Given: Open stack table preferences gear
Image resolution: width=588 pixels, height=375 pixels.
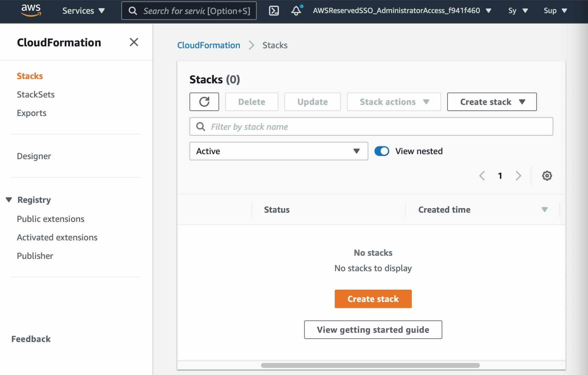Looking at the screenshot, I should tap(547, 176).
